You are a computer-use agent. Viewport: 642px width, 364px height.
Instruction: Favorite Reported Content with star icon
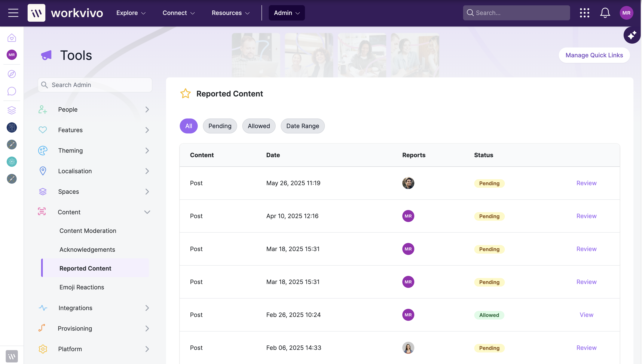click(185, 94)
